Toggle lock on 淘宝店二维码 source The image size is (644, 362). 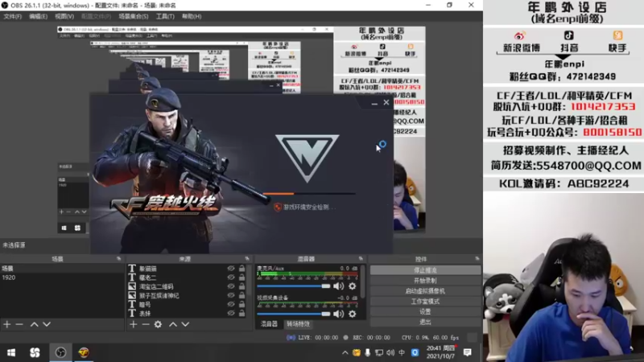242,286
